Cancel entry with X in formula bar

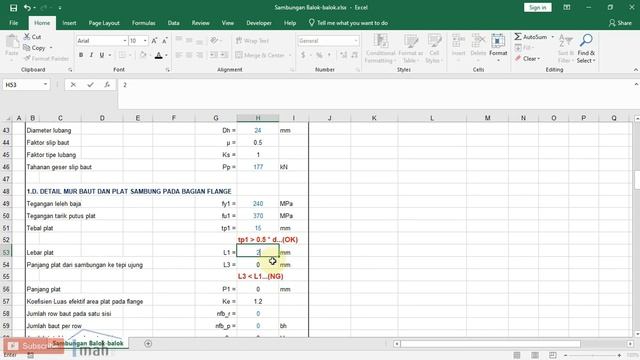[x=73, y=84]
